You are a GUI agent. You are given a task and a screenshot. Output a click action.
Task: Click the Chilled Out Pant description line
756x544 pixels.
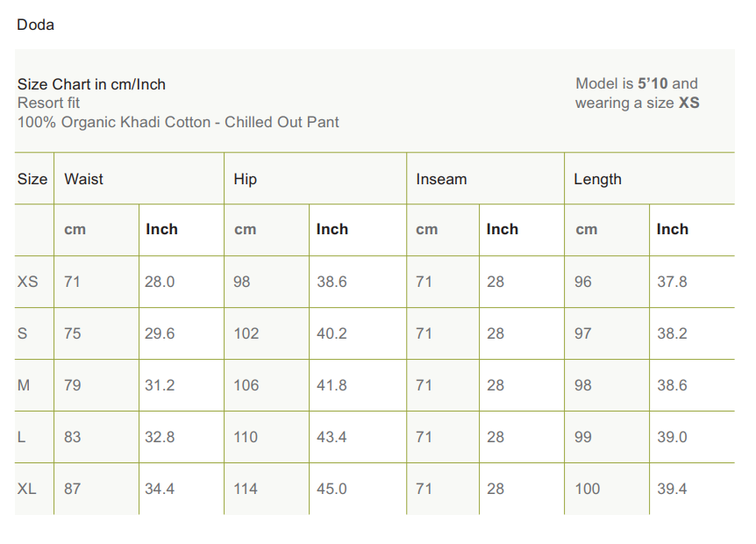point(178,122)
